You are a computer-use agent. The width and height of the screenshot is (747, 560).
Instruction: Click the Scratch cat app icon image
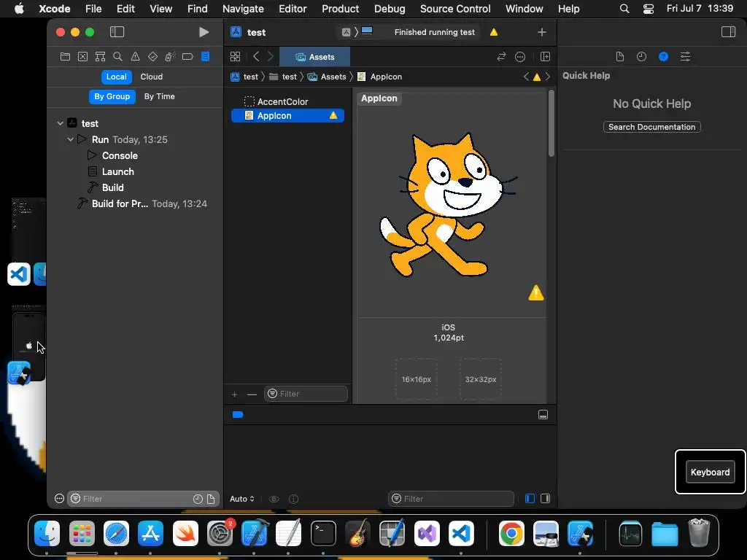[x=448, y=205]
